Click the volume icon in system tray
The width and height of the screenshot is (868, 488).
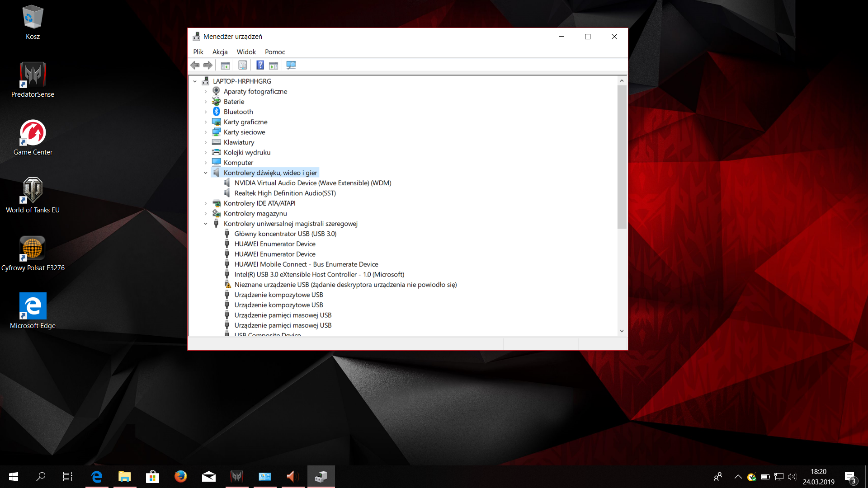(x=792, y=477)
